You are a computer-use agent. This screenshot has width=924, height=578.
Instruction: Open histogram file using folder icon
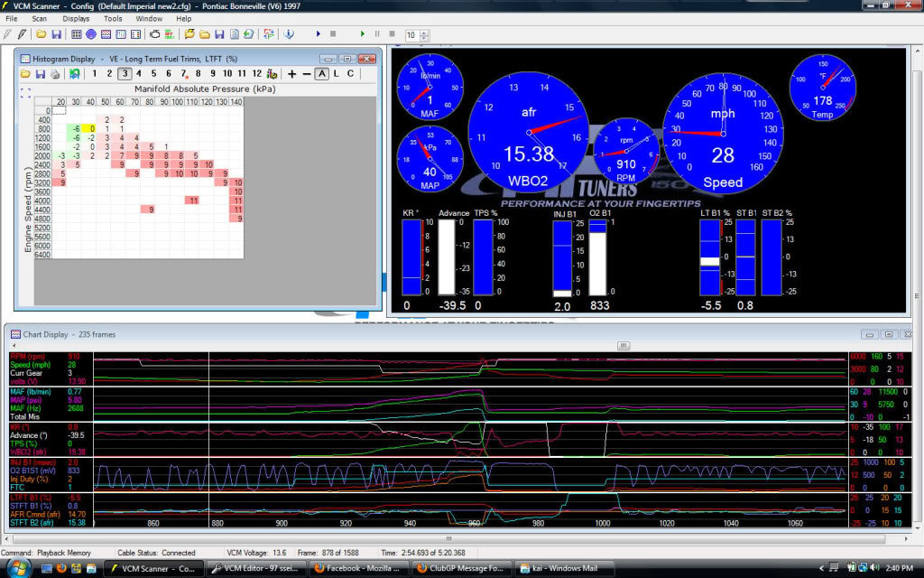click(x=25, y=74)
